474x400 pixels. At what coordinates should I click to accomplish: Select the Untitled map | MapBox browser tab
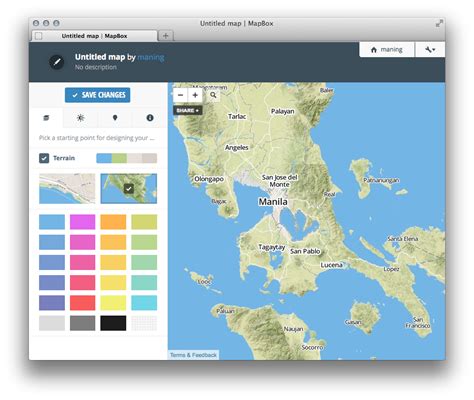click(94, 36)
